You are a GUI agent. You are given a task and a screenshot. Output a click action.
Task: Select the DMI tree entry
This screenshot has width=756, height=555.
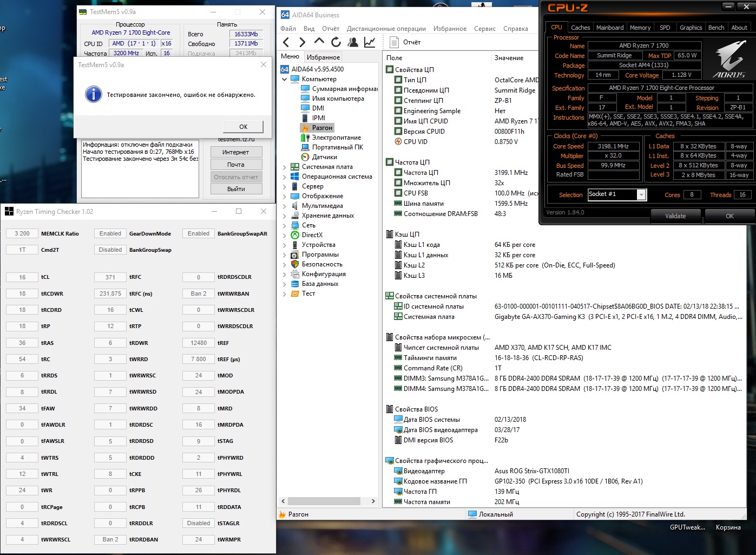click(x=313, y=108)
